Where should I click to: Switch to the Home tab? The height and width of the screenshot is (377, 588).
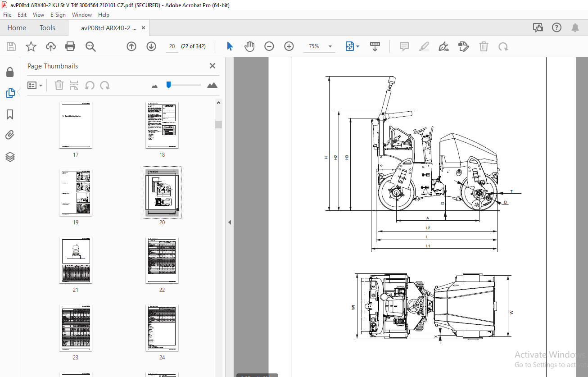tap(17, 28)
